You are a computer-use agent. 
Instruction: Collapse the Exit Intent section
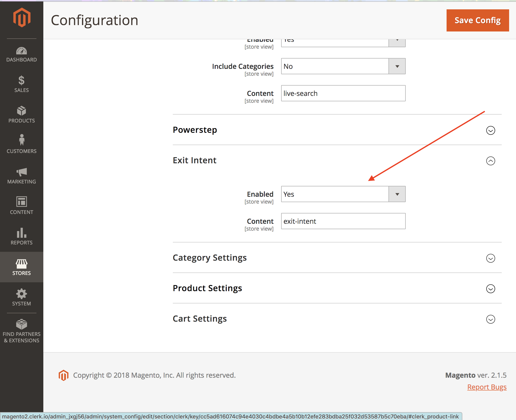coord(490,161)
